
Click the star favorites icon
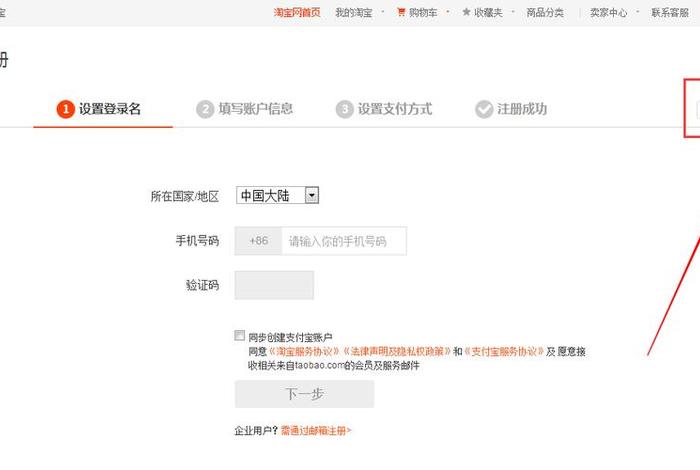pos(466,12)
